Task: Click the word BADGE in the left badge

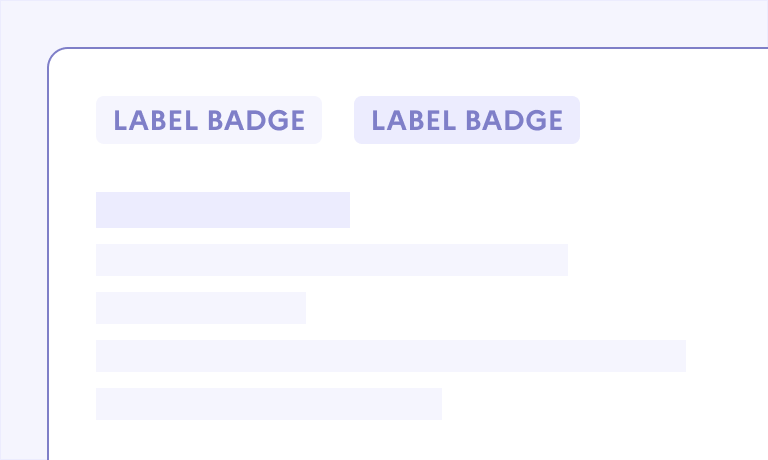Action: pyautogui.click(x=256, y=120)
